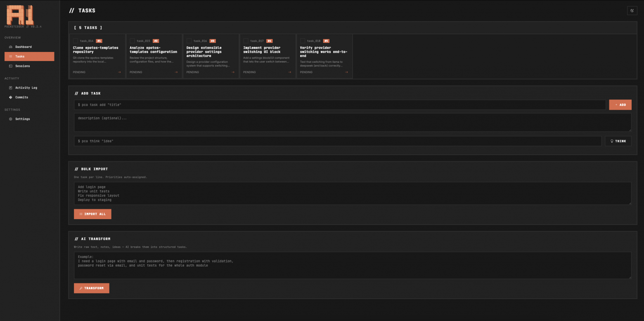The width and height of the screenshot is (644, 321).
Task: Go to Dashboard in the sidebar
Action: point(29,47)
